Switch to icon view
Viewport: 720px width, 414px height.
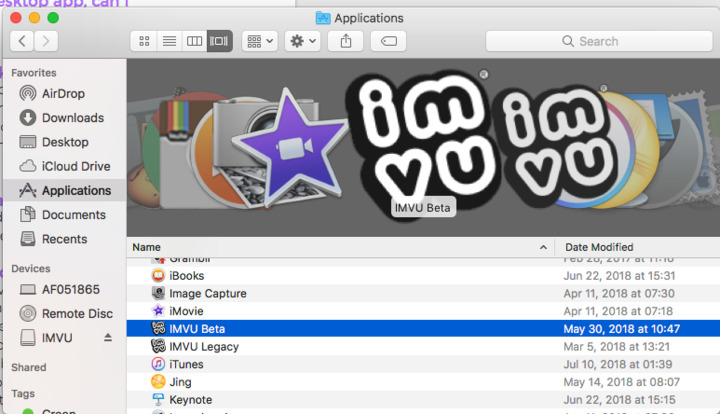coord(144,41)
